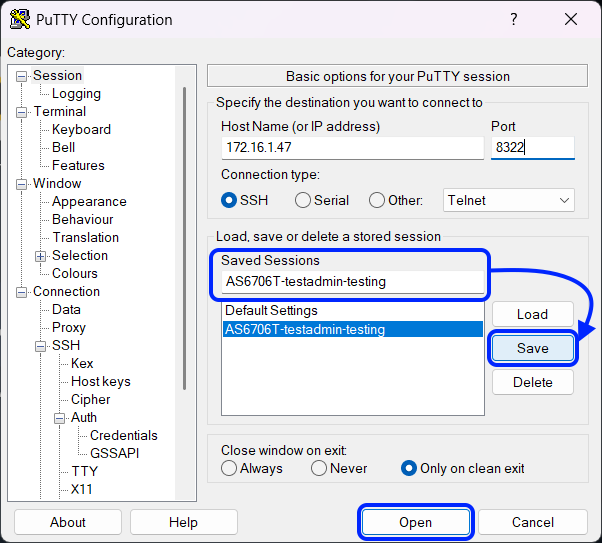Open the SSH category in the tree
602x543 pixels.
66,345
